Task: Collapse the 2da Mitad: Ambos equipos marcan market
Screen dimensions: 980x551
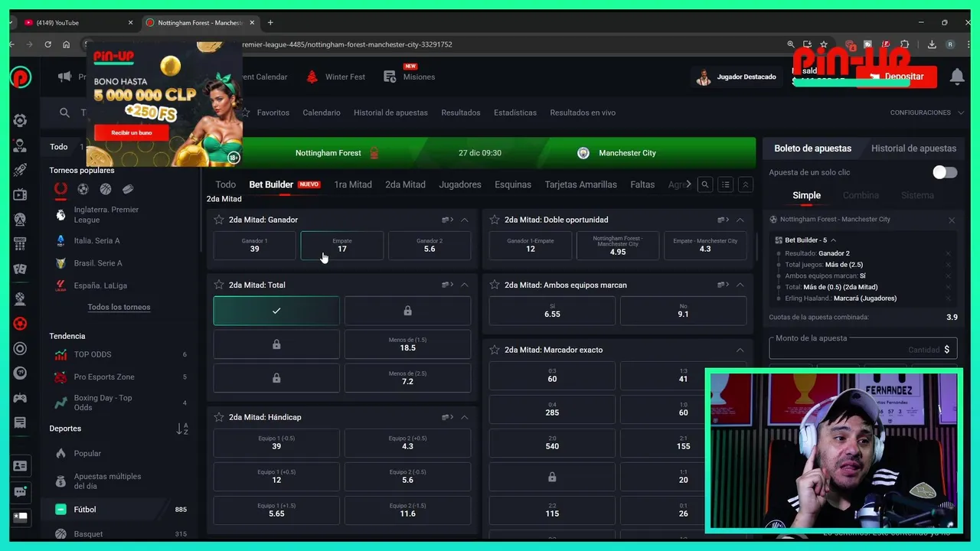Action: [740, 285]
